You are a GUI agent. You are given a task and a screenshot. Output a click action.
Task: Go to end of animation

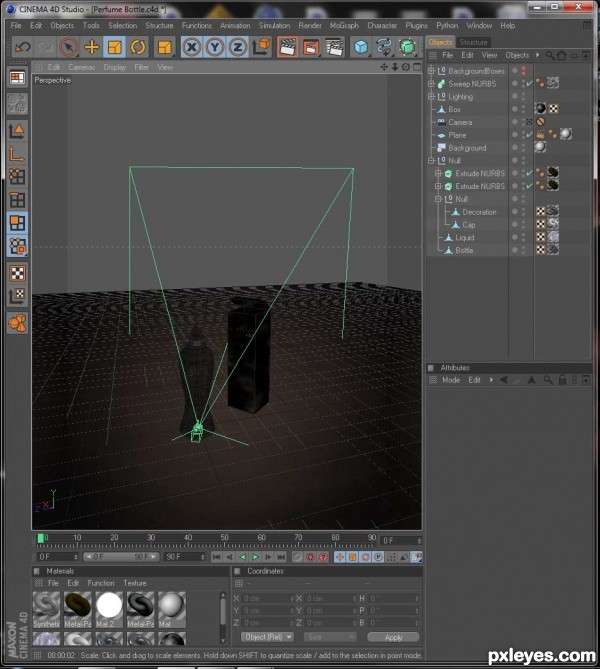coord(281,557)
